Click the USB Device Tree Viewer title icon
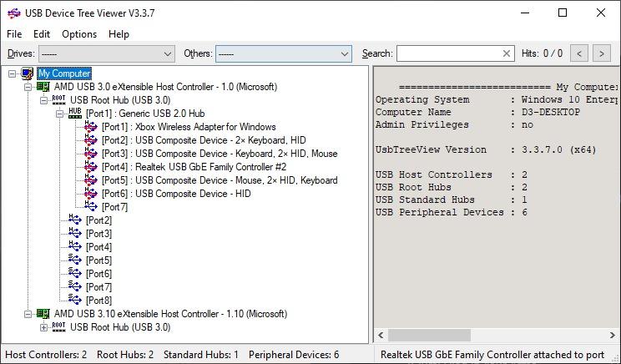Image resolution: width=621 pixels, height=364 pixels. 14,13
